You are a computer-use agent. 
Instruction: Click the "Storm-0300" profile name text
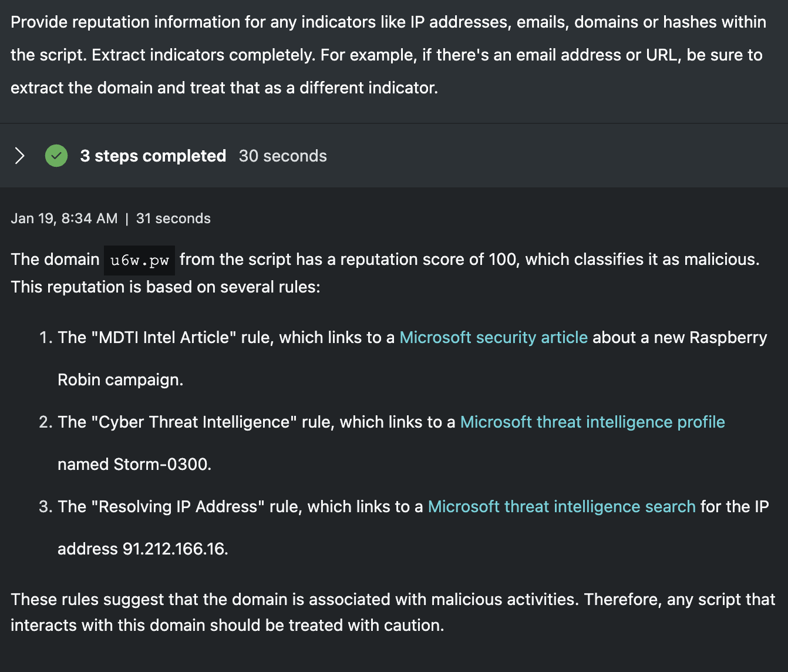(x=161, y=464)
